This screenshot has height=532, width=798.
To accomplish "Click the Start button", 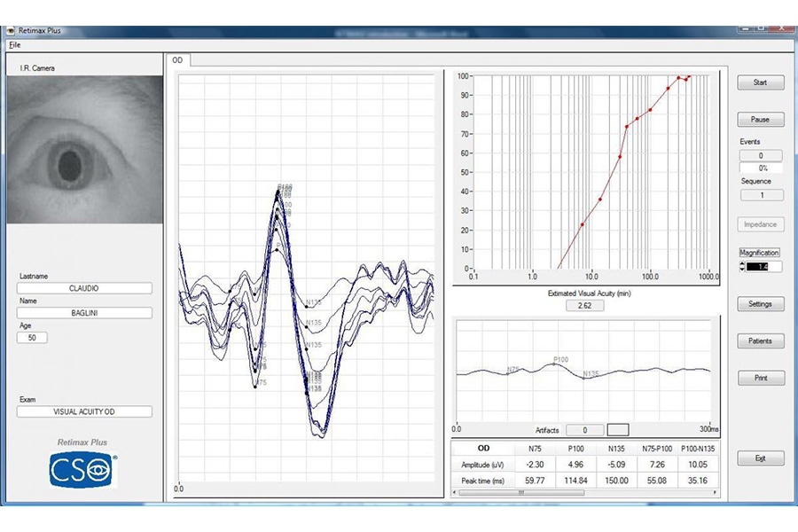I will coord(761,82).
